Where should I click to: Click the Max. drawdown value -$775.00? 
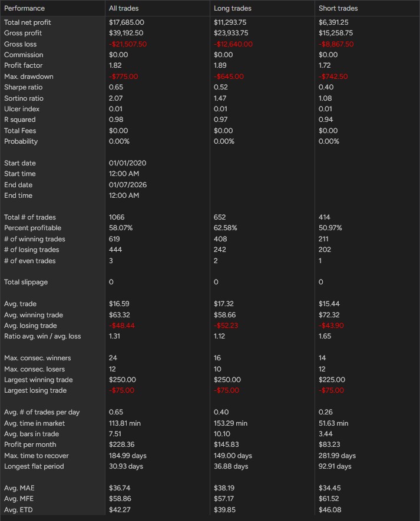(x=123, y=77)
